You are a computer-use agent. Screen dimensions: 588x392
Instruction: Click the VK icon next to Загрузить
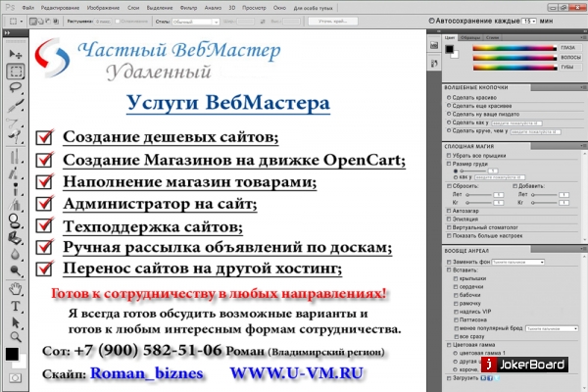pyautogui.click(x=483, y=378)
